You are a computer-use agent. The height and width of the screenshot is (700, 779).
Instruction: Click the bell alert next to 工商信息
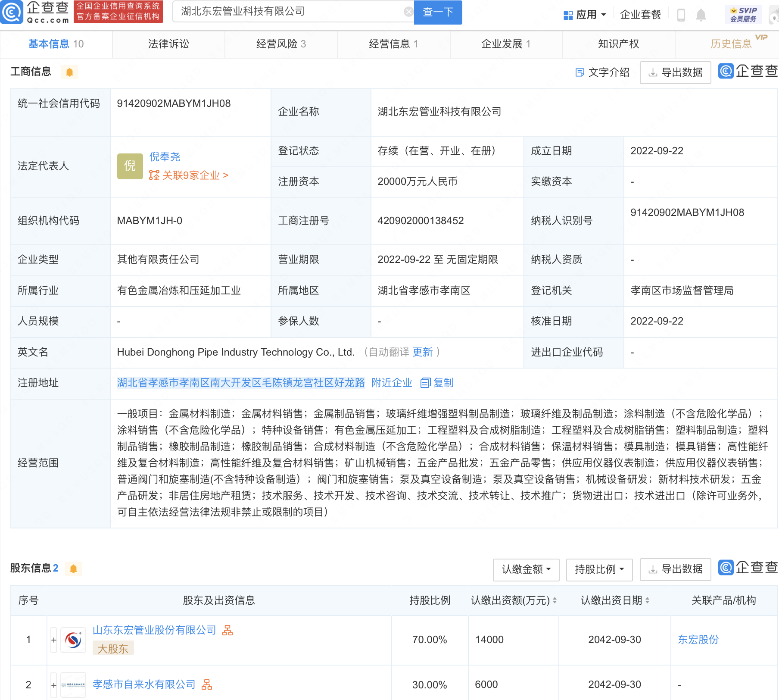pos(70,72)
